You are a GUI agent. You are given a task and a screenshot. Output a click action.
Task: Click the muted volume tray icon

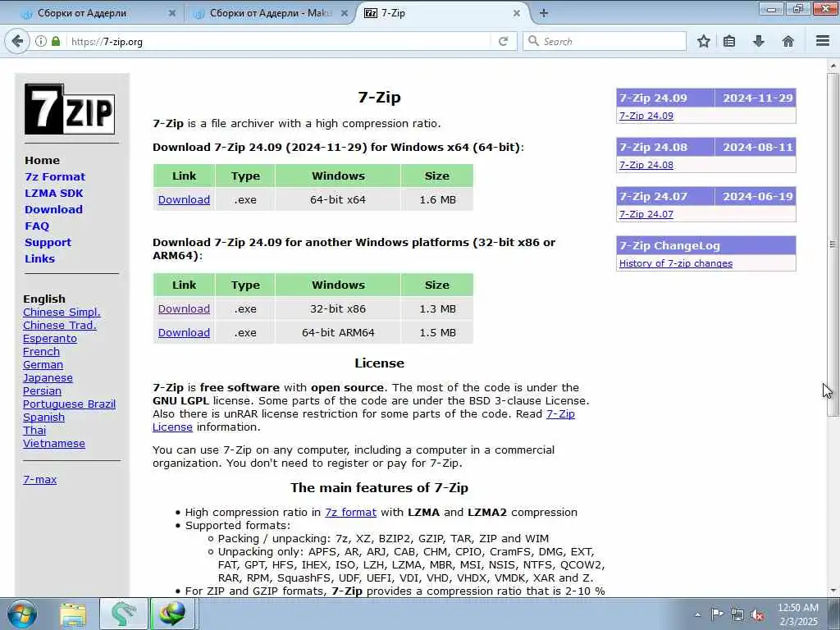pos(757,614)
